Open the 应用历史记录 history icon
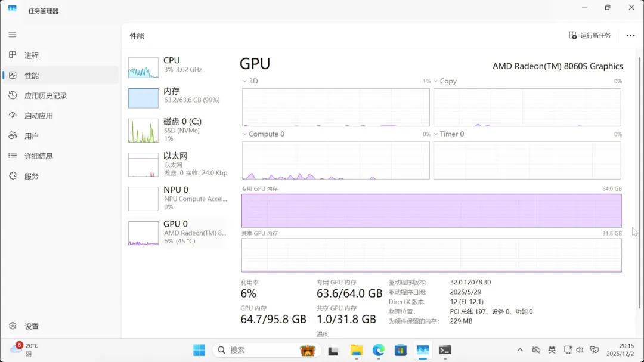This screenshot has height=362, width=644. click(12, 95)
